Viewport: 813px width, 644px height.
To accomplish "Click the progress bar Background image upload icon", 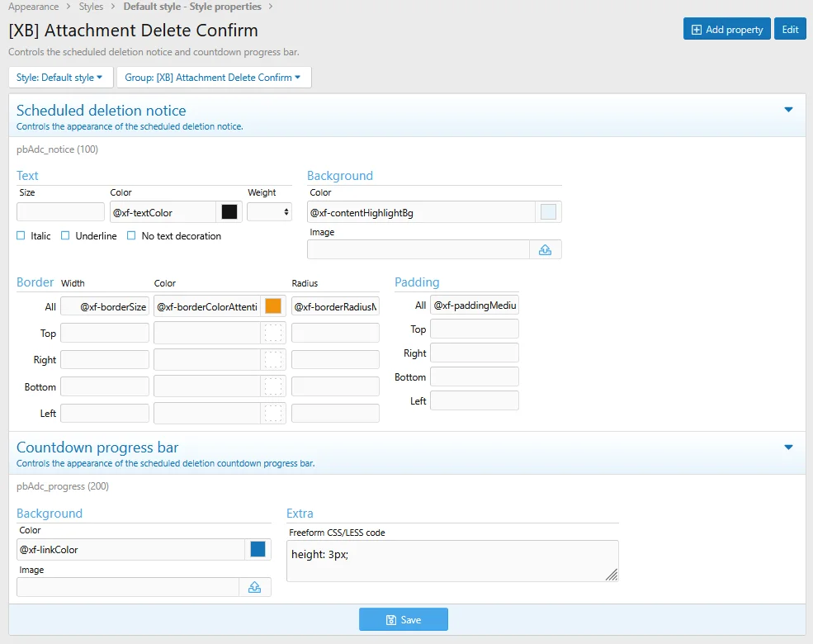I will tap(254, 587).
